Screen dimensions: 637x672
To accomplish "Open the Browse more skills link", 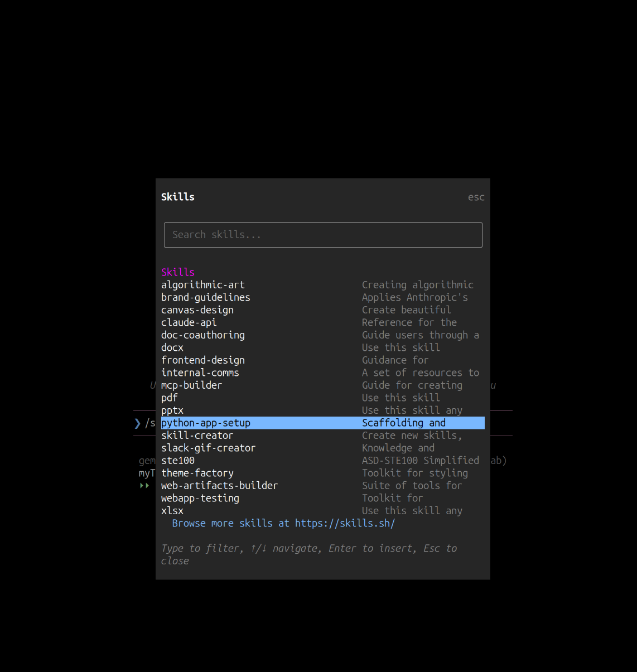I will 283,523.
